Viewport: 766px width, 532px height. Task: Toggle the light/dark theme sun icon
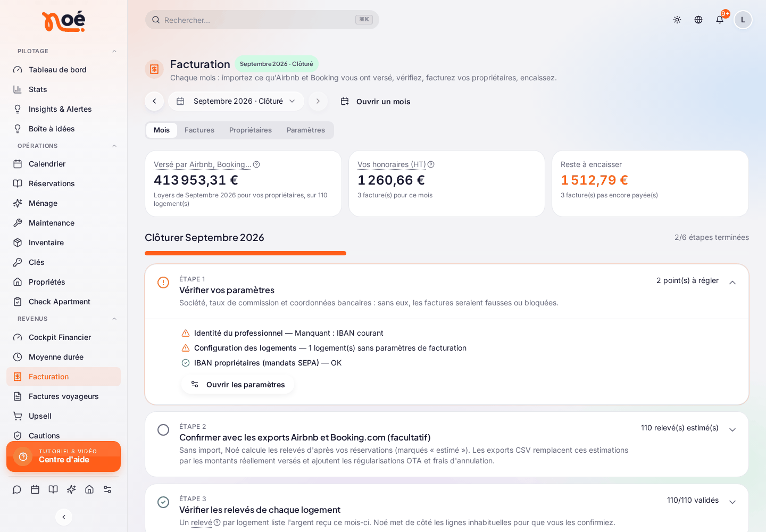coord(677,20)
